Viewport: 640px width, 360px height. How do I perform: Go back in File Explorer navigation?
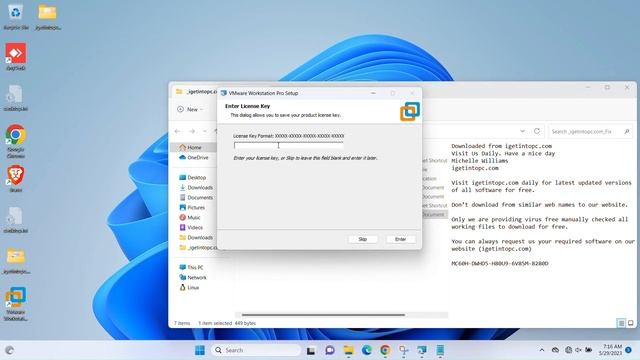(x=177, y=131)
